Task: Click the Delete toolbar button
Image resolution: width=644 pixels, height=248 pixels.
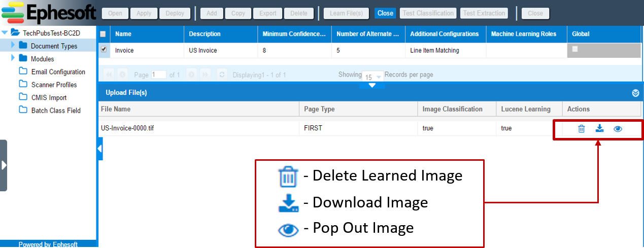Action: point(299,13)
